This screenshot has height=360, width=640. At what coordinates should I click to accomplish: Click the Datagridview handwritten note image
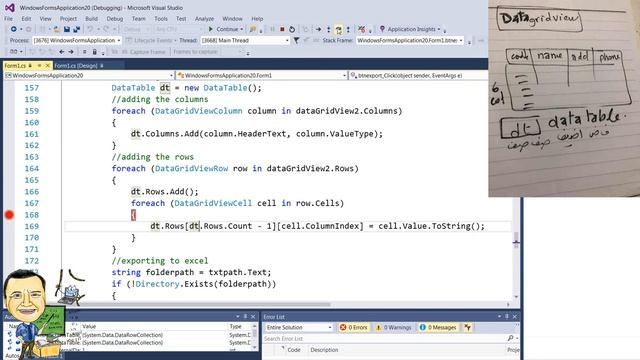(564, 98)
